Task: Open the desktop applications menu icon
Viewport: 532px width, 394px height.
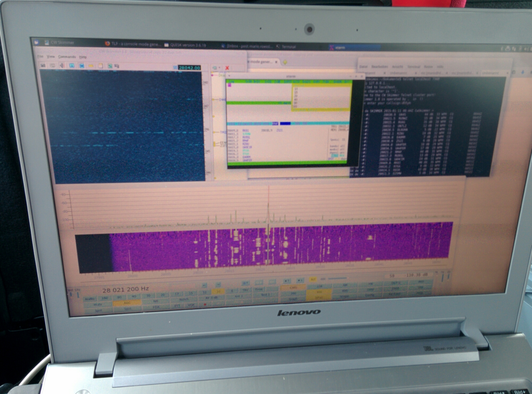Action: (x=37, y=42)
